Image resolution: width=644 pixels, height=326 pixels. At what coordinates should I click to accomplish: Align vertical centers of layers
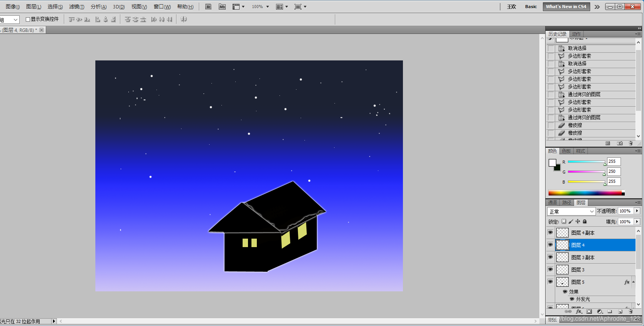79,19
